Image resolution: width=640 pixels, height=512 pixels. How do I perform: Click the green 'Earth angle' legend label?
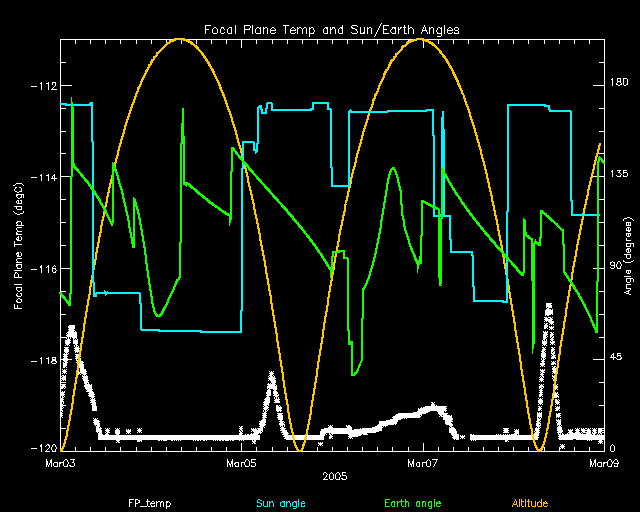[412, 502]
